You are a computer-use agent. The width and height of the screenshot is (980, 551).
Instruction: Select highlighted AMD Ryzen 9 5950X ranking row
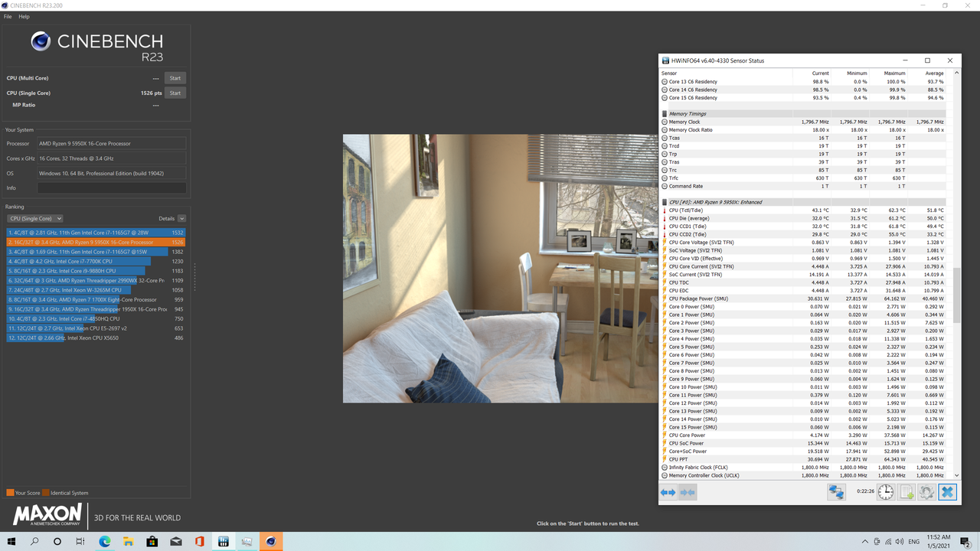[x=96, y=242]
